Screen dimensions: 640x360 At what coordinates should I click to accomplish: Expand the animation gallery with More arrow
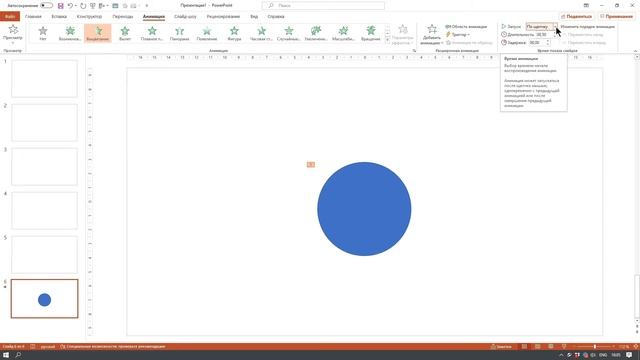[387, 40]
